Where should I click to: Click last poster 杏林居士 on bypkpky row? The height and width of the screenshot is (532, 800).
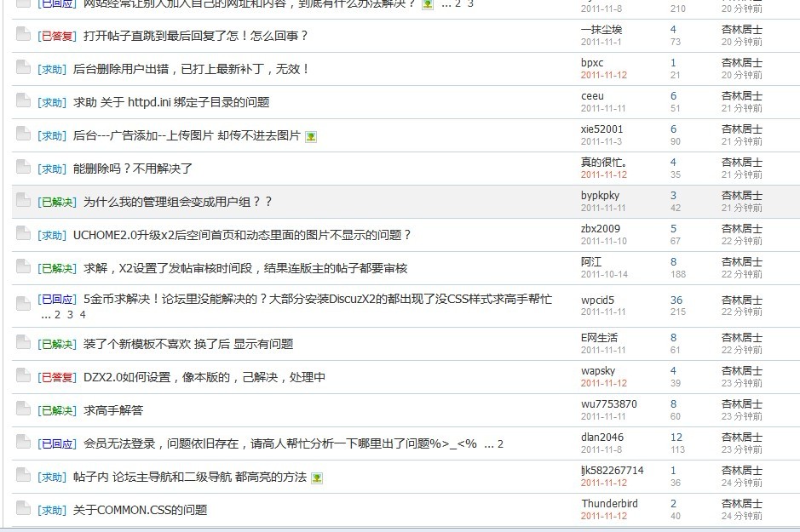[742, 196]
